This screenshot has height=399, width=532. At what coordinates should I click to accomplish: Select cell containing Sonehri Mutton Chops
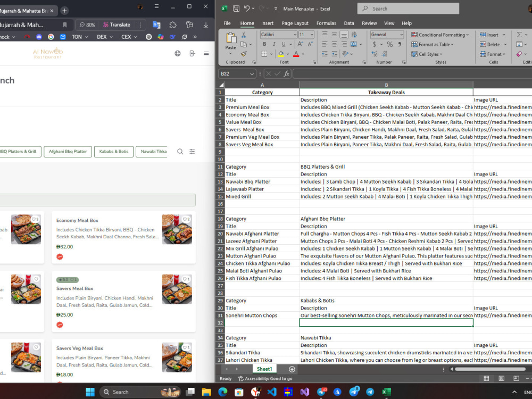(x=262, y=315)
